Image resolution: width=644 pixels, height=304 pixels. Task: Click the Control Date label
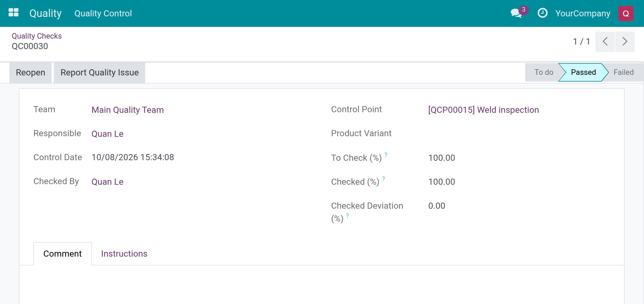pos(58,157)
